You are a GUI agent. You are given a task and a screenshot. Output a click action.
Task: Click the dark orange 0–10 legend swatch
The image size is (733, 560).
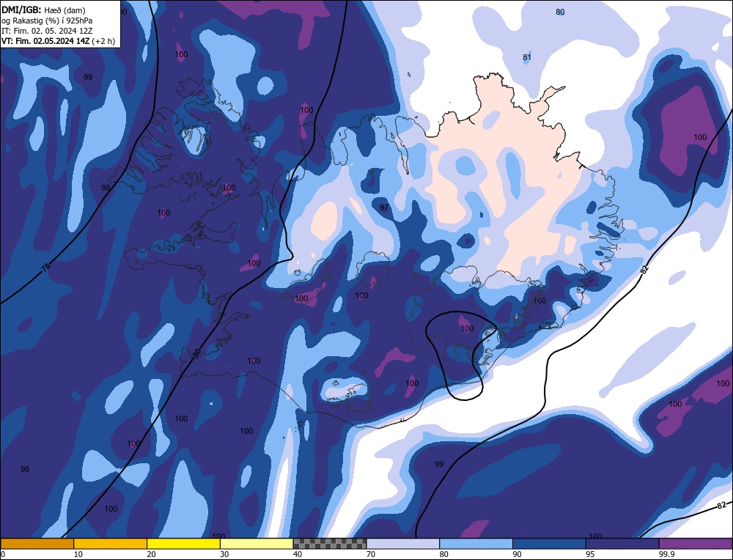37,544
